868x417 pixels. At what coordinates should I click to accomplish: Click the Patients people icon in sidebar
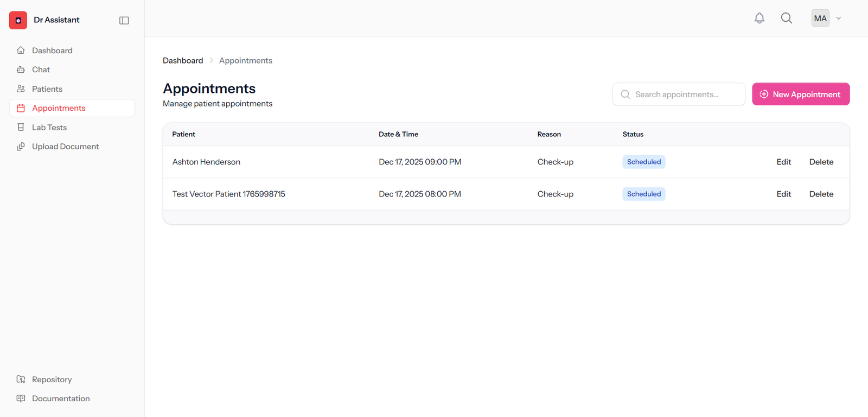(x=21, y=89)
